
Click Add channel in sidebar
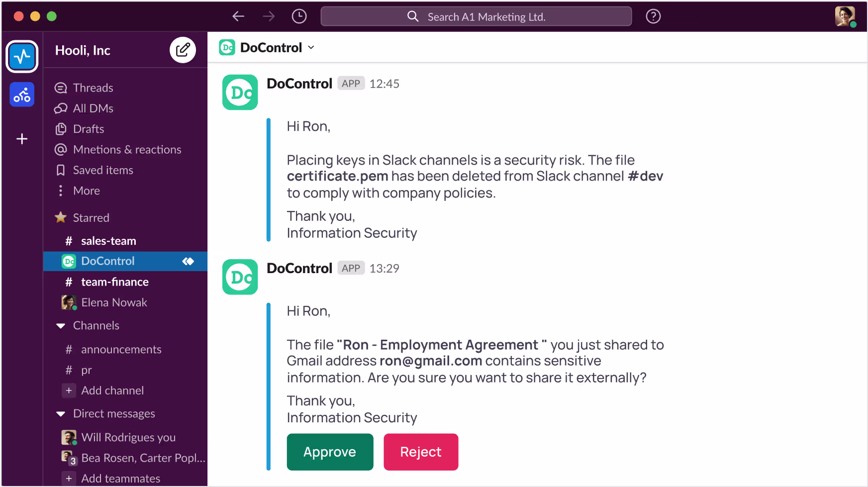click(112, 390)
